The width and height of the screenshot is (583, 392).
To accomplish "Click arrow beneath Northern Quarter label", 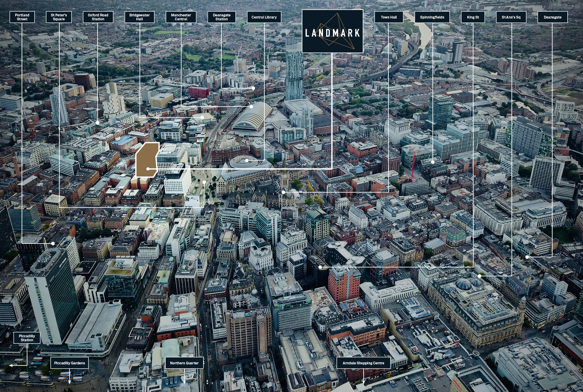I will [184, 381].
